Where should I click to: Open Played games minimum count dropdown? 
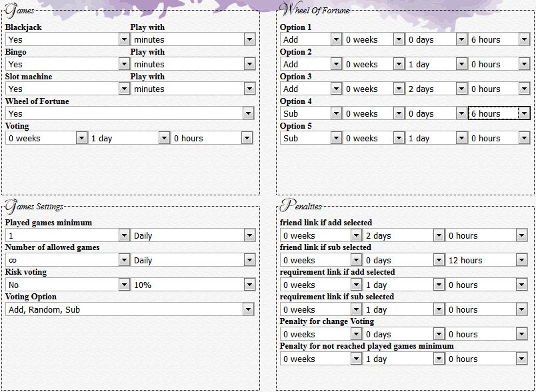pyautogui.click(x=68, y=235)
